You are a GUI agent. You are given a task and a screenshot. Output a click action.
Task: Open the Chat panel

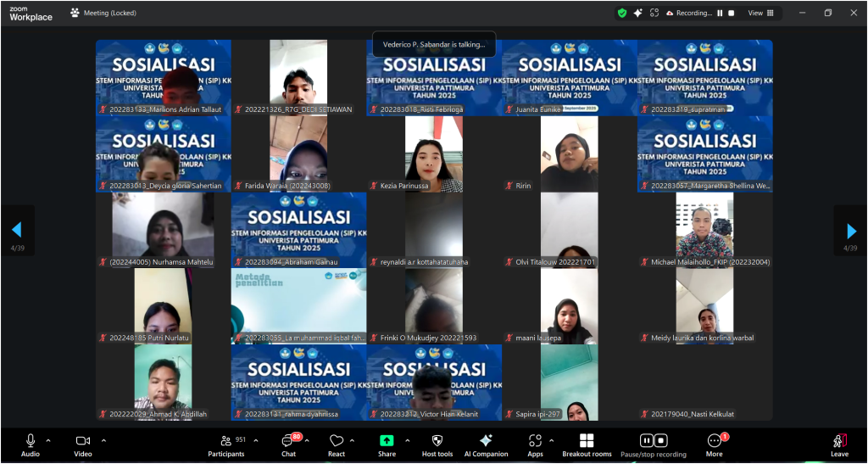tap(288, 443)
